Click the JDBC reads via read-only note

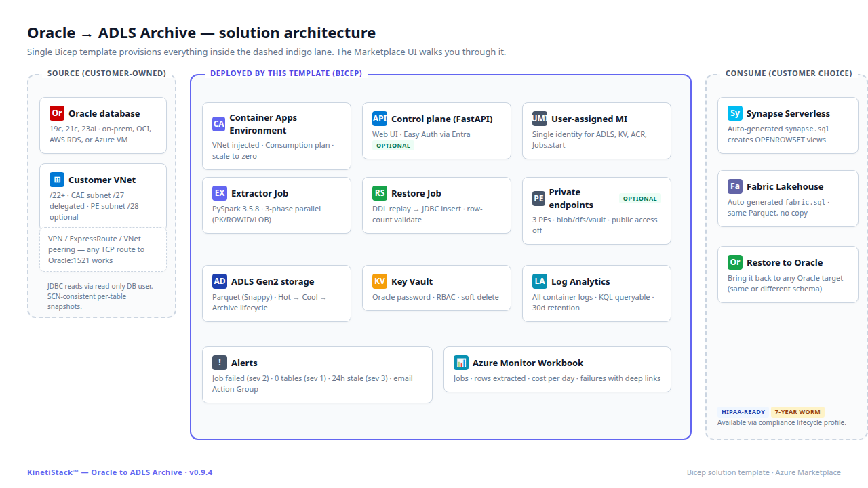100,296
